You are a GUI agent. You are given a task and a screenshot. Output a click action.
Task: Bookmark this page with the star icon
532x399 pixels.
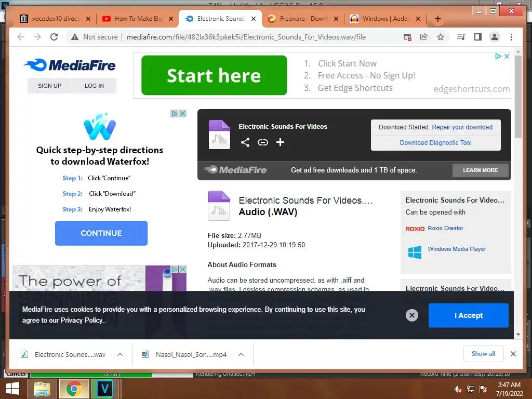click(441, 37)
